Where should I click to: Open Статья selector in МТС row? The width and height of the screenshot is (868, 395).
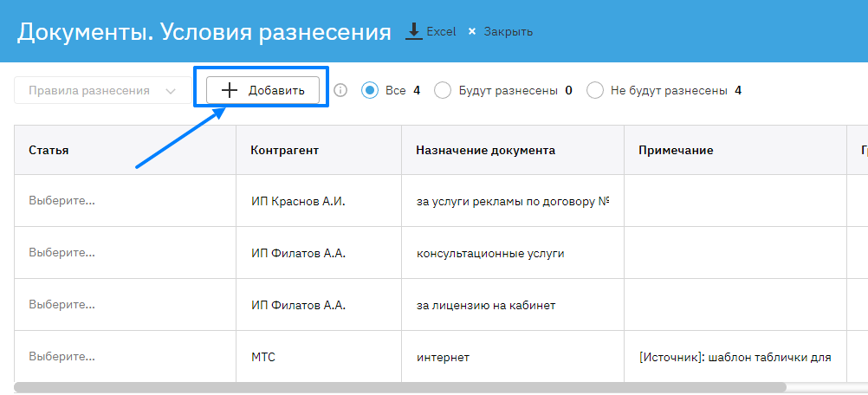(x=62, y=356)
